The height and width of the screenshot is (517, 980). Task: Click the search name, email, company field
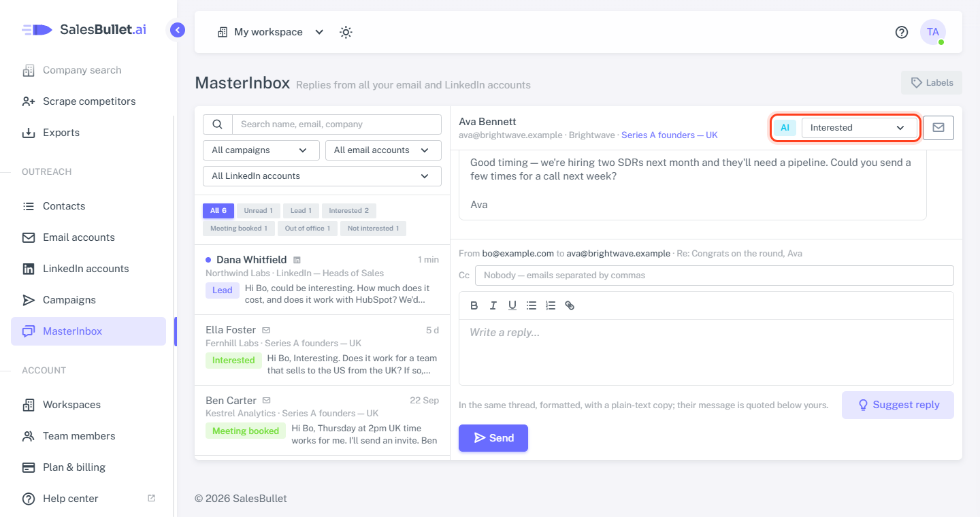[337, 124]
